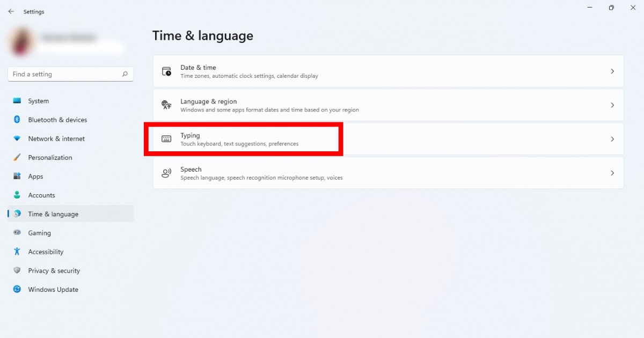Open Privacy & security via its shield icon
Viewport: 644px width, 338px height.
click(17, 270)
